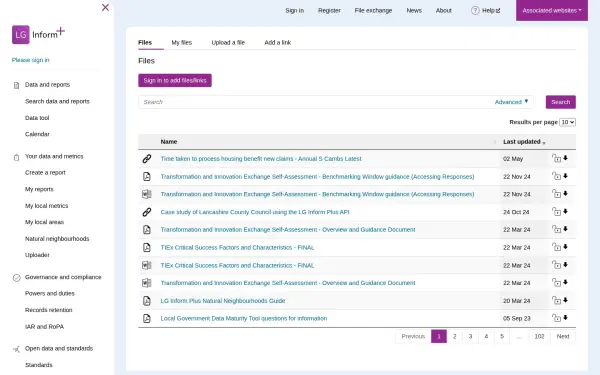Sort by the Last updated column

point(523,142)
